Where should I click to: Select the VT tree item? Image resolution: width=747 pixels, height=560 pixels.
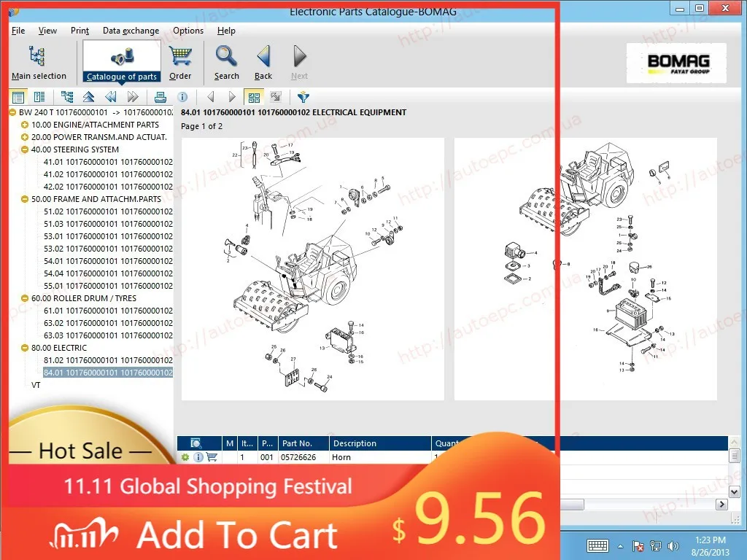[x=36, y=385]
